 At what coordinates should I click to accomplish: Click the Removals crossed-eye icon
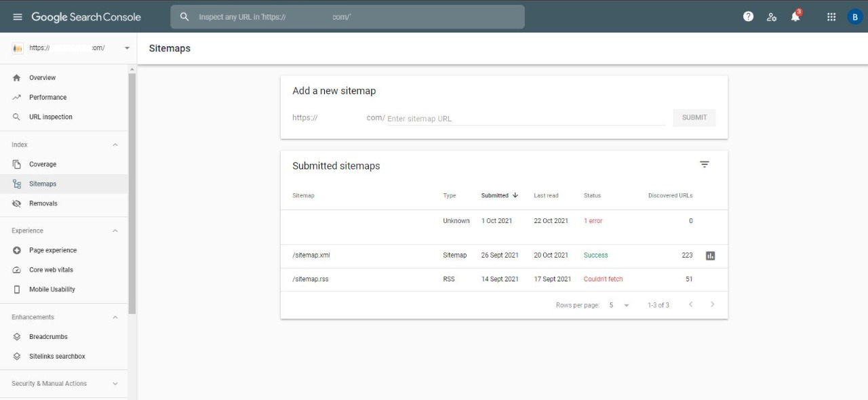click(17, 203)
